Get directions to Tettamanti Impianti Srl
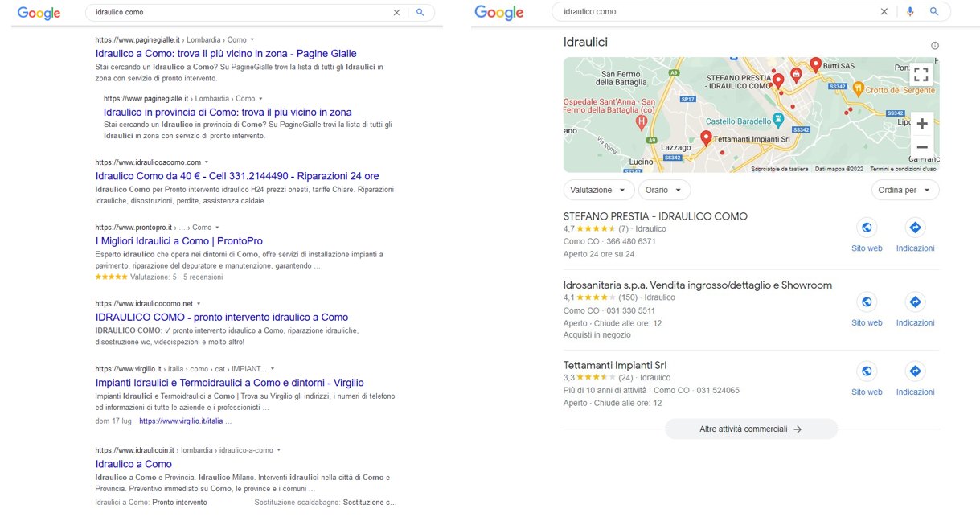The width and height of the screenshot is (980, 517). (914, 371)
